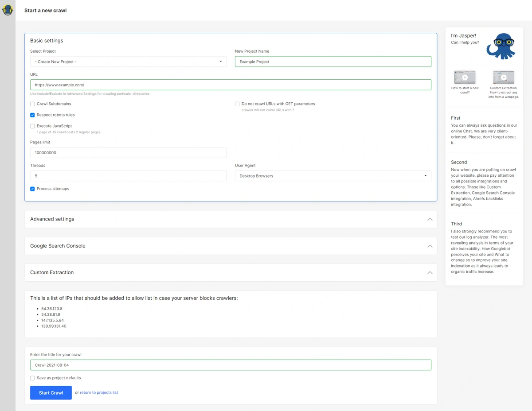Uncheck the Process sitemaps option
This screenshot has width=532, height=411.
pos(32,189)
